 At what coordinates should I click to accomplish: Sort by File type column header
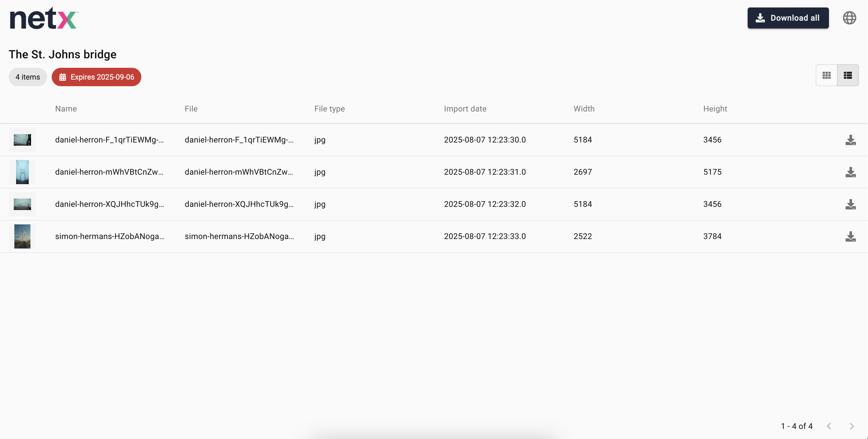[x=329, y=109]
